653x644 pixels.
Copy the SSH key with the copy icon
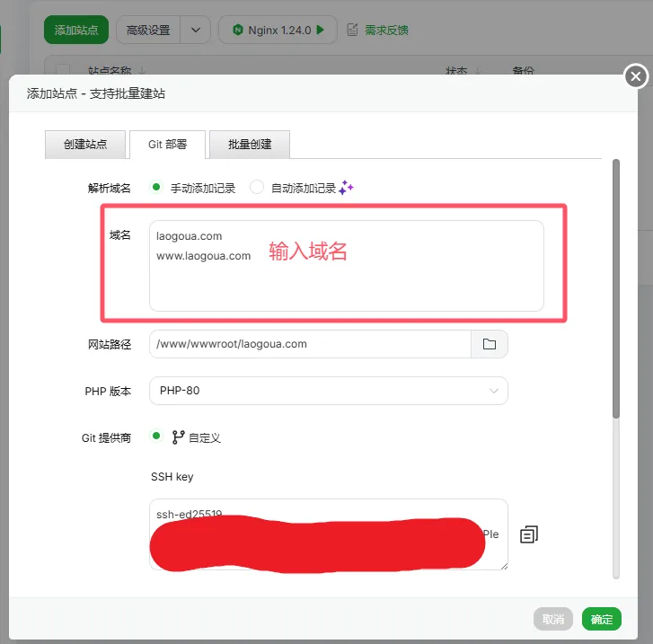coord(529,534)
